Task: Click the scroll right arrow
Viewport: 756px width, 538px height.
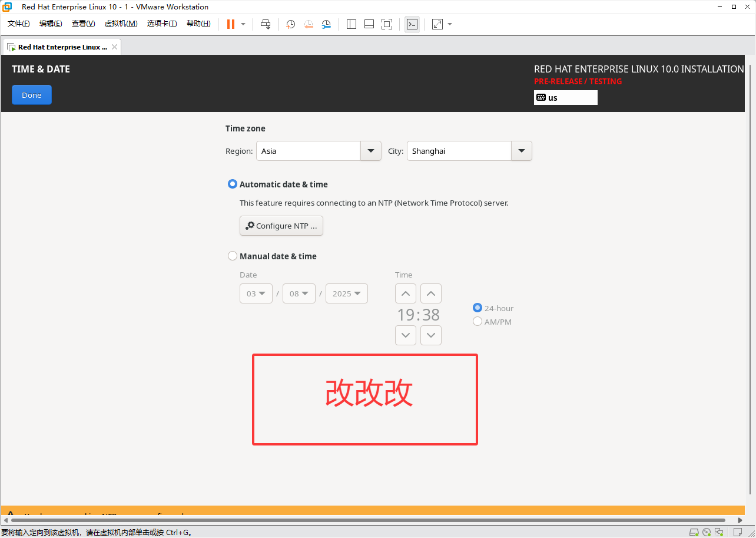Action: [x=741, y=520]
